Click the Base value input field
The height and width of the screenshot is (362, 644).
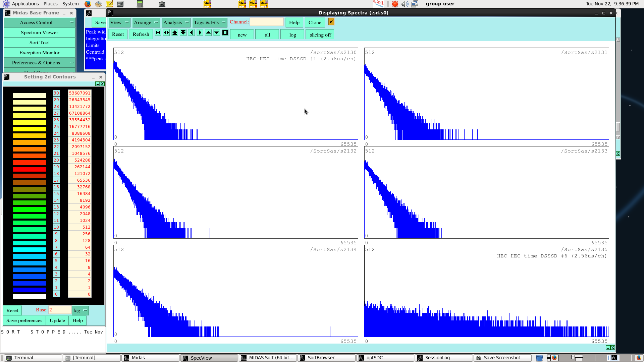[60, 310]
